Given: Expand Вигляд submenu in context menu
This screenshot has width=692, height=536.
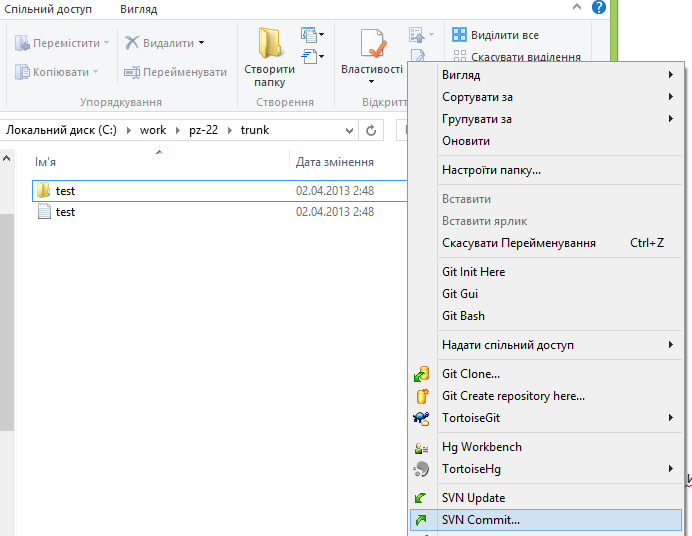Looking at the screenshot, I should click(x=670, y=75).
